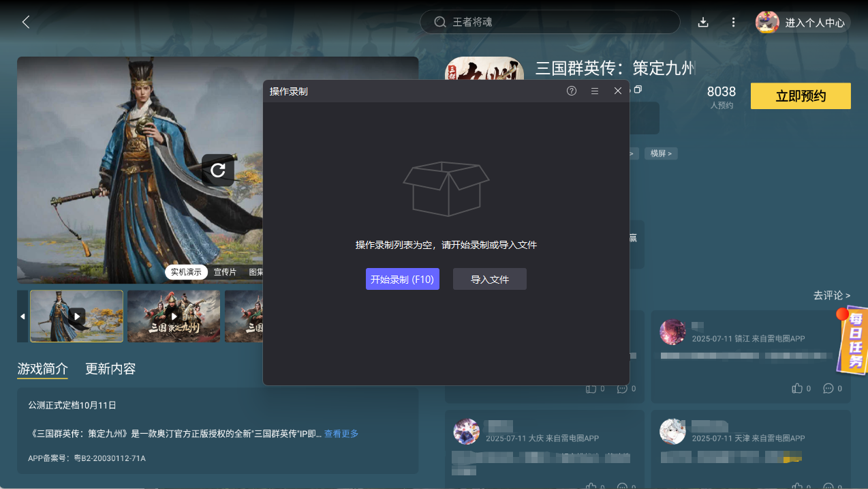Close the operation recording dialog
Viewport: 868px width, 489px height.
click(x=618, y=91)
